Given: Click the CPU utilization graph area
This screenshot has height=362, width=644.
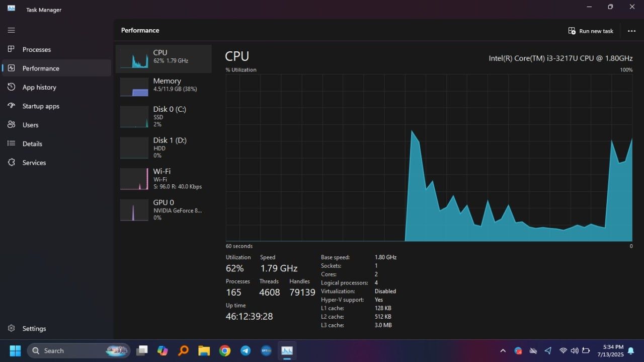Looking at the screenshot, I should click(x=429, y=158).
